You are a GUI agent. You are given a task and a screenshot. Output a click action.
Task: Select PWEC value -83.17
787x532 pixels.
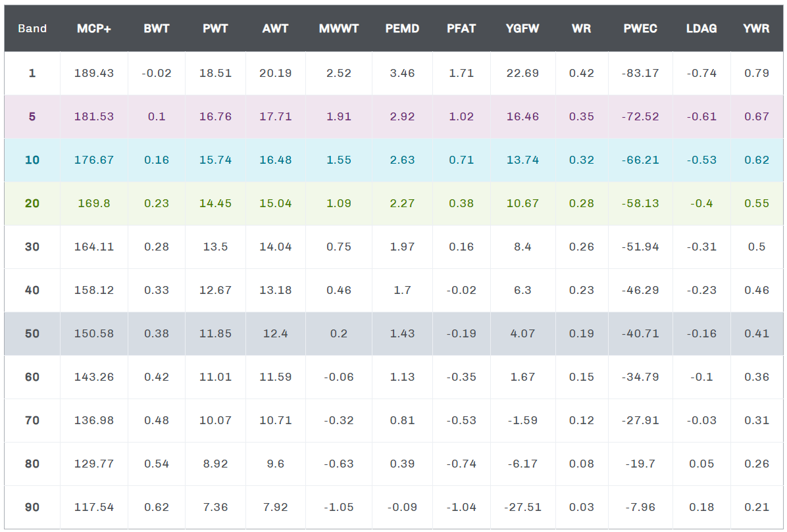[x=640, y=73]
